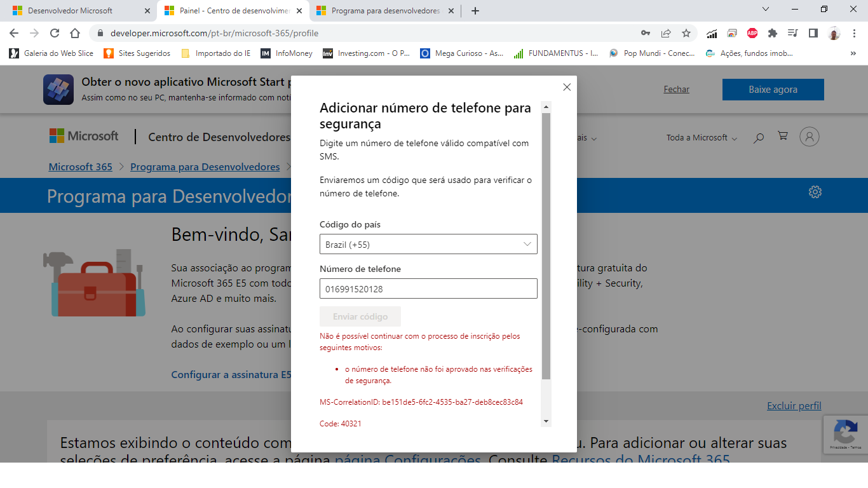This screenshot has height=488, width=868.
Task: Click the search magnifier icon
Action: (x=758, y=137)
